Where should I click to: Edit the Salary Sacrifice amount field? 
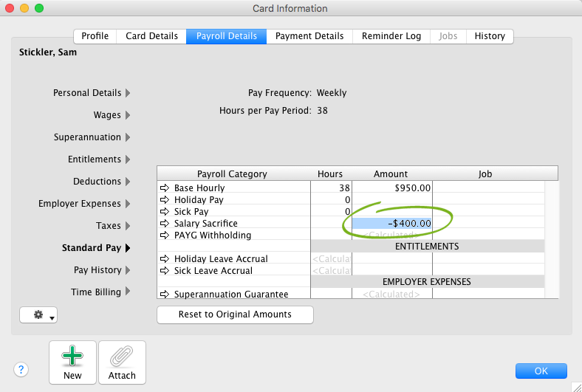pyautogui.click(x=392, y=224)
